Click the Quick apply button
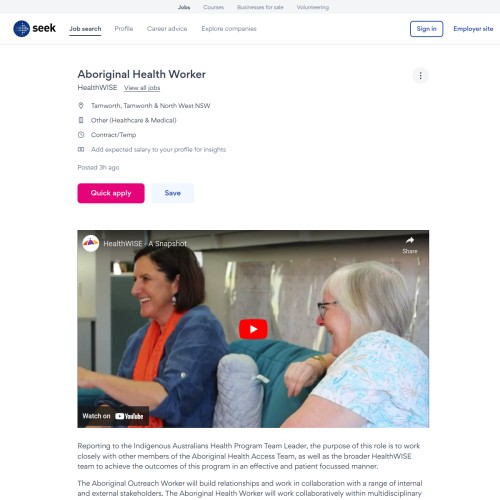 coord(111,193)
